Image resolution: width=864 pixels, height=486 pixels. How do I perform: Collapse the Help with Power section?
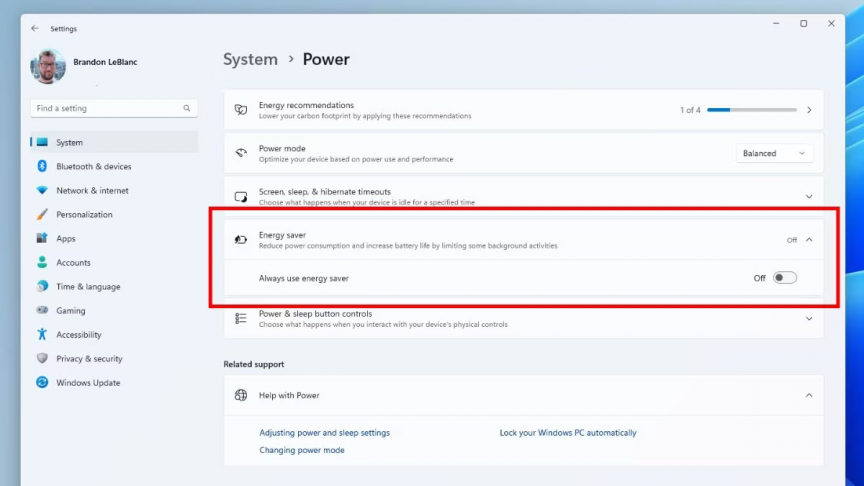pyautogui.click(x=809, y=395)
